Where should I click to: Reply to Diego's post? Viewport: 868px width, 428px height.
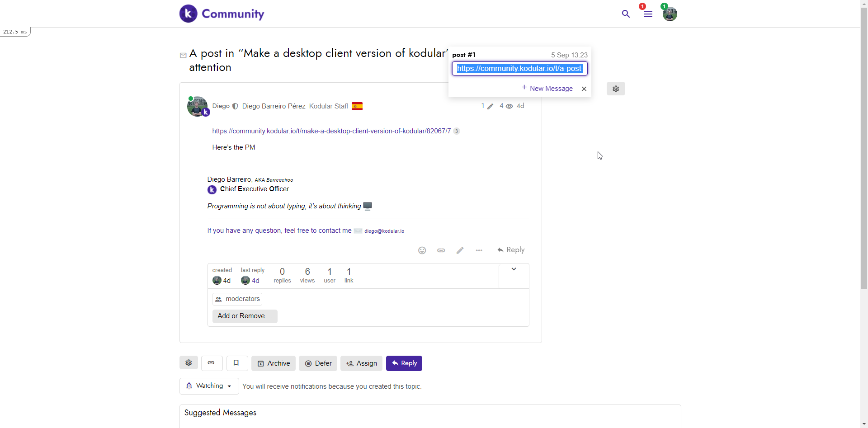(x=511, y=250)
